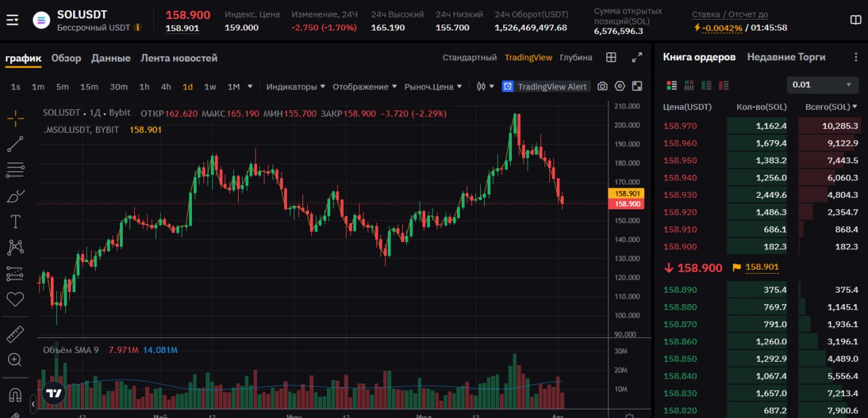Image resolution: width=868 pixels, height=418 pixels.
Task: Click the ask row priced 158.970
Action: pyautogui.click(x=761, y=126)
